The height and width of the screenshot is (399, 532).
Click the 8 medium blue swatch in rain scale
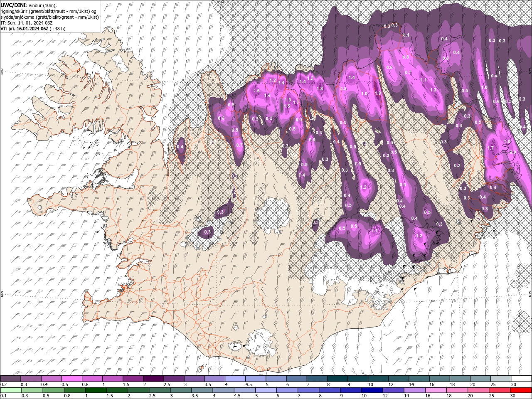(330, 390)
